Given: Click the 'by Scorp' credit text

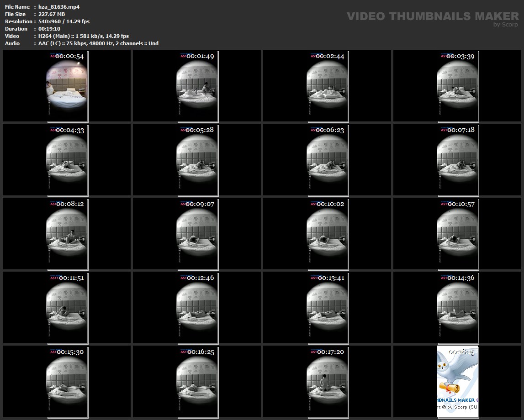Looking at the screenshot, I should (505, 25).
